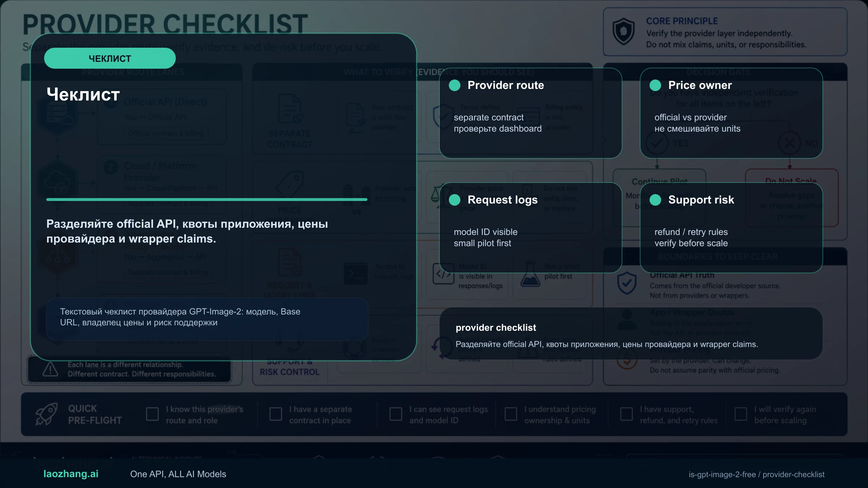868x488 pixels.
Task: Click the green dot beside Request logs
Action: [454, 200]
